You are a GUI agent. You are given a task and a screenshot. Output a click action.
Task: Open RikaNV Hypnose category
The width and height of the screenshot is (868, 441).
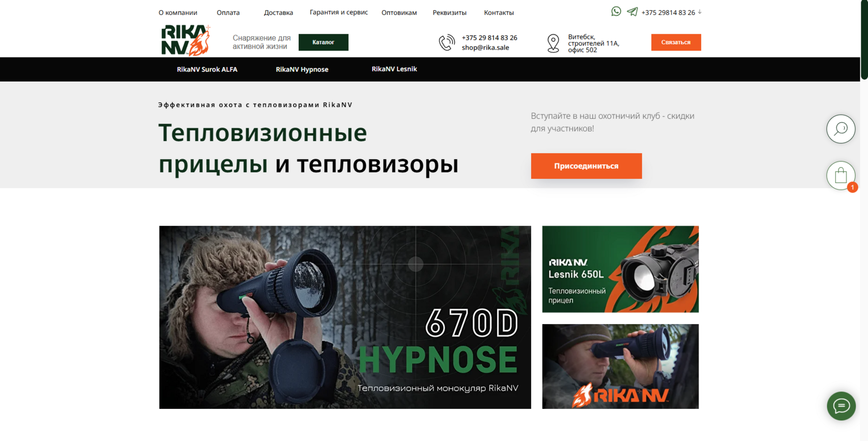[x=302, y=69]
